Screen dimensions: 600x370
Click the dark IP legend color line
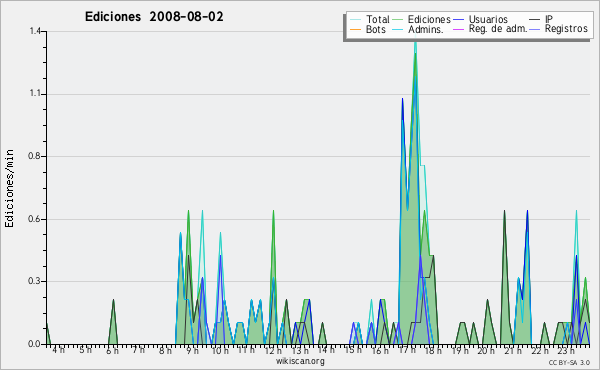click(x=535, y=20)
